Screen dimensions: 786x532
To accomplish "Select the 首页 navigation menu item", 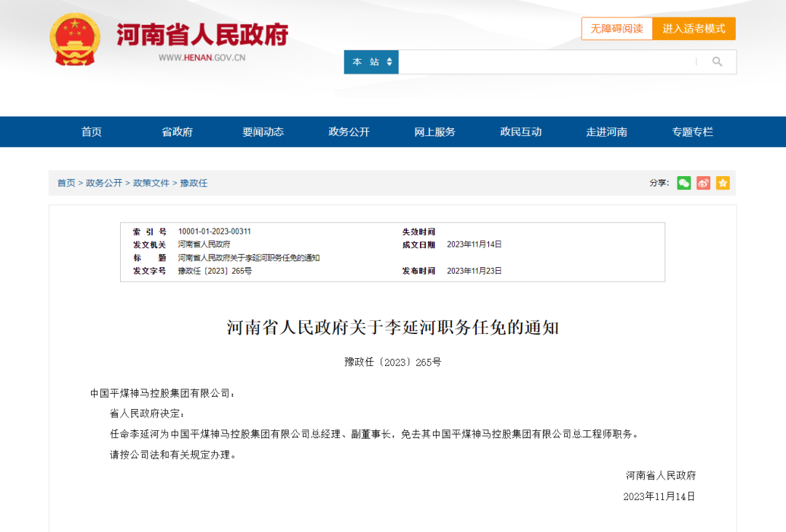I will point(91,132).
